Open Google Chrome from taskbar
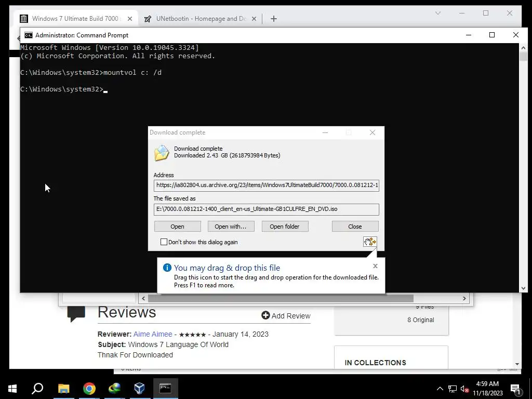 (89, 389)
